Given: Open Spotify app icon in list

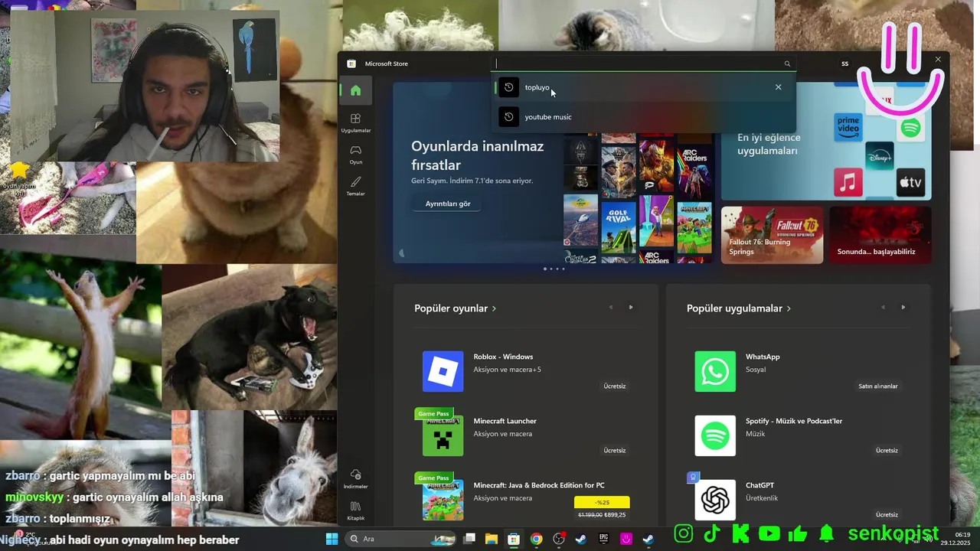Looking at the screenshot, I should point(715,435).
